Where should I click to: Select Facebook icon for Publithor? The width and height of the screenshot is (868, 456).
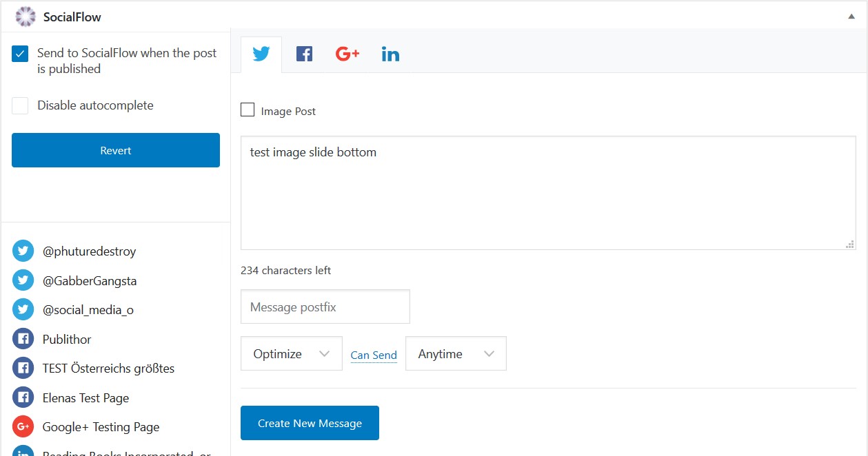(23, 339)
